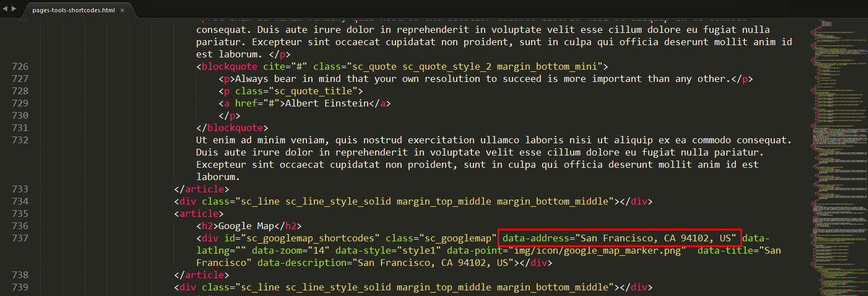Place cursor on the Albert Einstein link text
This screenshot has width=868, height=296.
click(326, 104)
